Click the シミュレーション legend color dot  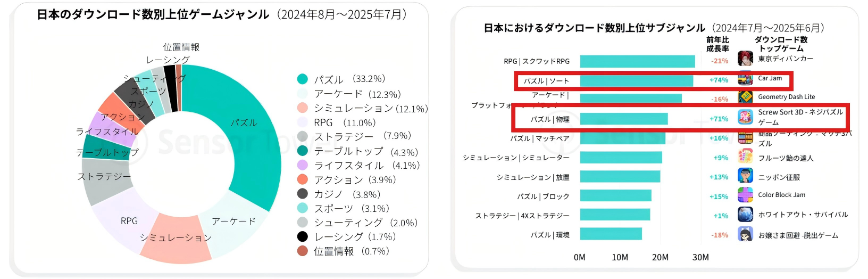click(x=302, y=108)
